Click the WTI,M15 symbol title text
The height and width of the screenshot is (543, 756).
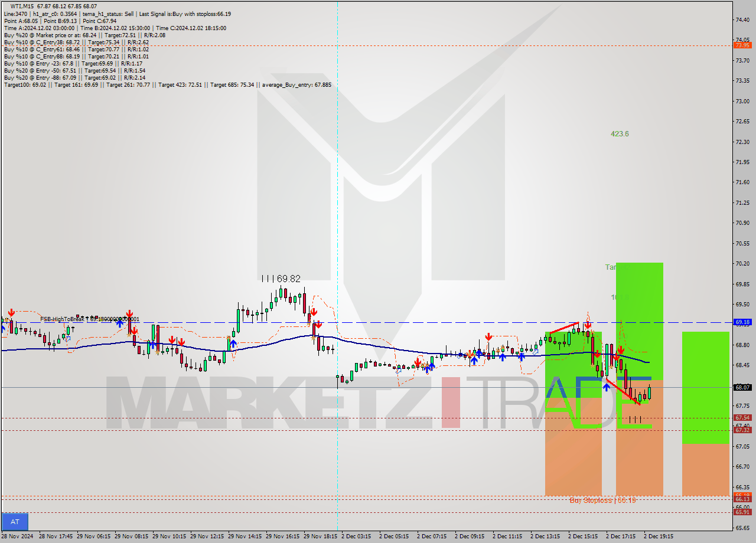tap(22, 6)
